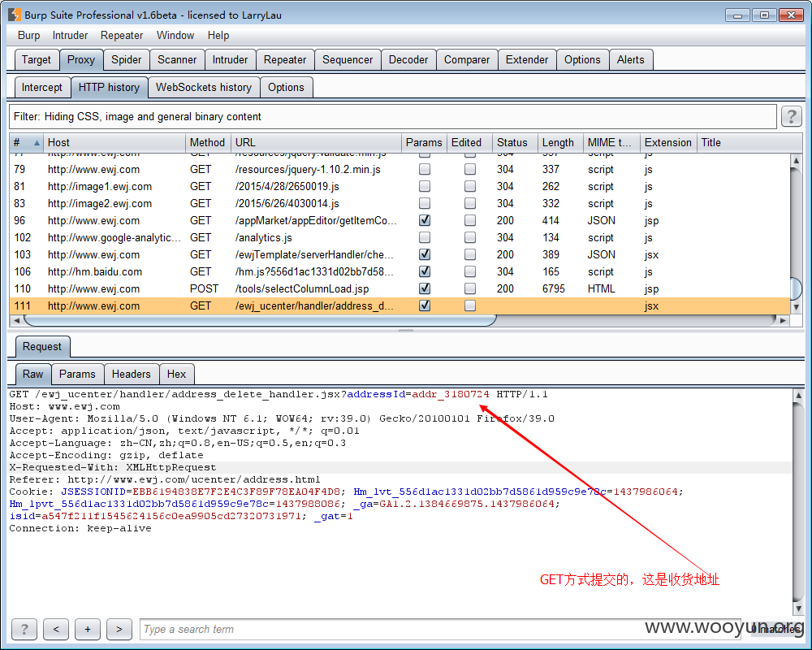Image resolution: width=812 pixels, height=650 pixels.
Task: Sort history by the Status column
Action: pyautogui.click(x=515, y=142)
